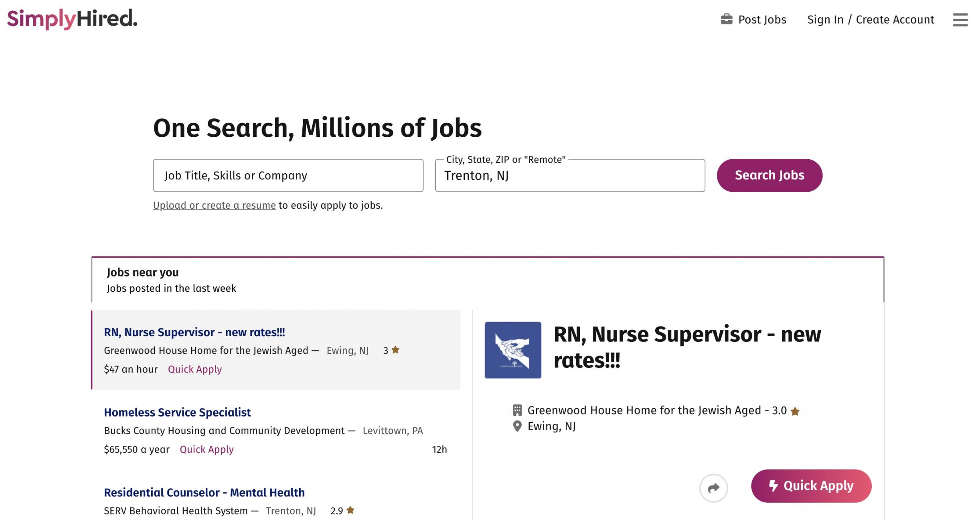The image size is (980, 520).
Task: Click 'Jobs posted in the last week' text
Action: (171, 288)
